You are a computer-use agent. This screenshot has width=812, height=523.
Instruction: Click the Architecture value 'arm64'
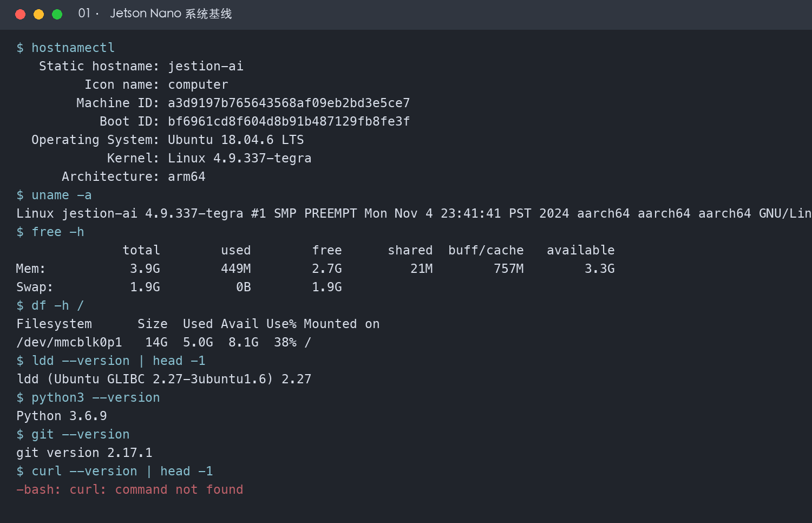187,176
